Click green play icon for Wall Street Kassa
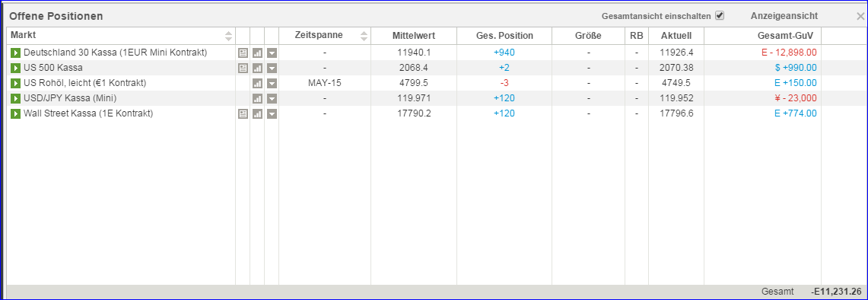This screenshot has width=868, height=300. coord(15,113)
